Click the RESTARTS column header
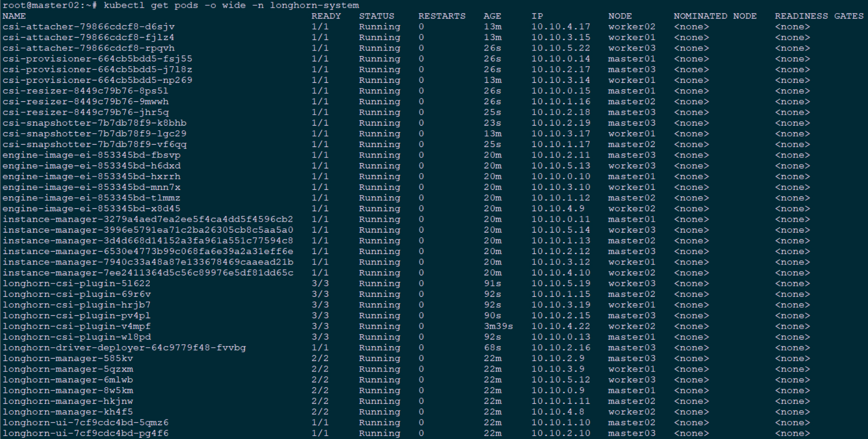 [442, 16]
